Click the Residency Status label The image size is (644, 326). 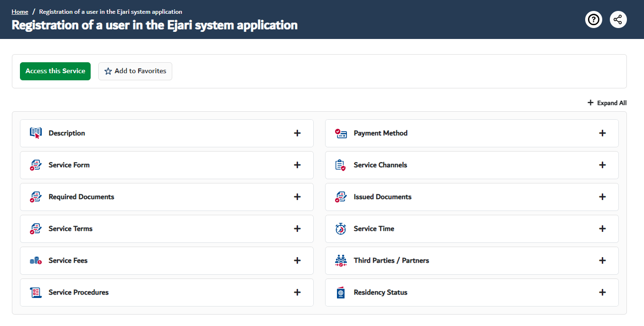tap(381, 292)
